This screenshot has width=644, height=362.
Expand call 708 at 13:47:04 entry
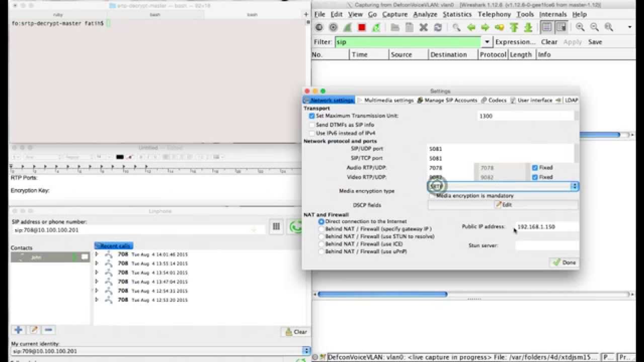tap(97, 282)
